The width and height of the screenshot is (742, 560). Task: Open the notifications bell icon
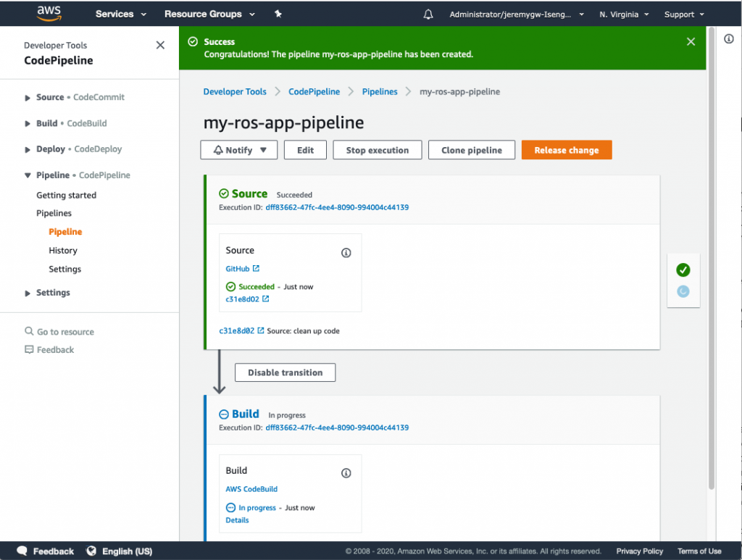(428, 14)
